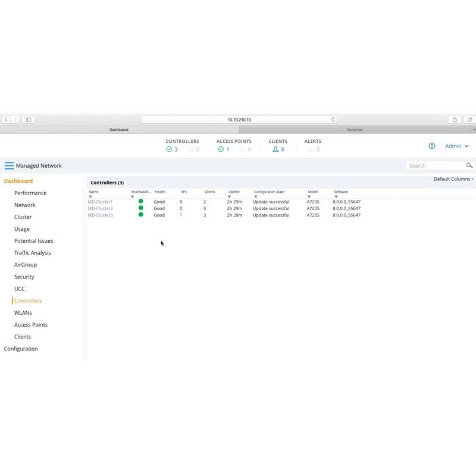
Task: Click the search magnifier icon
Action: click(470, 165)
